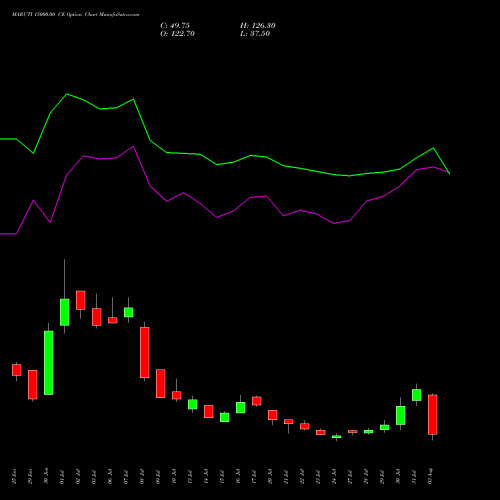Select the 30 Jun date label
Screen dimensions: 500x500
pos(46,476)
